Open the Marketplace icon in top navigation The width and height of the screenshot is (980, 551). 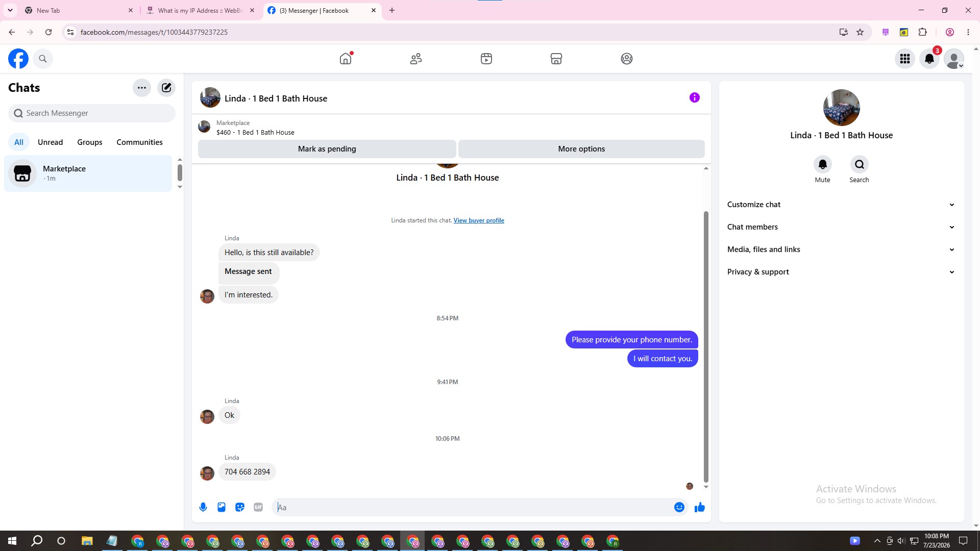(556, 59)
